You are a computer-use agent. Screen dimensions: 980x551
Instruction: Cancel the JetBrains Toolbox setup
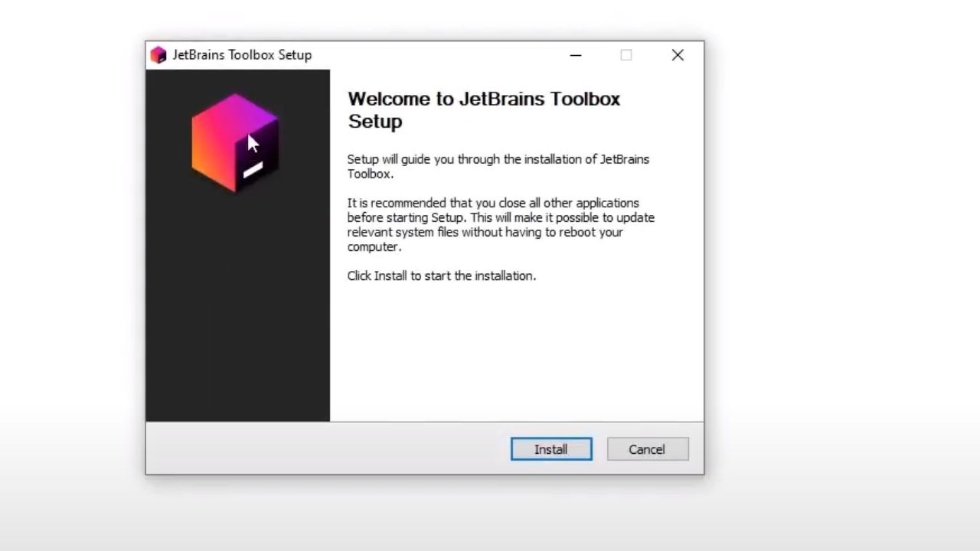coord(648,449)
